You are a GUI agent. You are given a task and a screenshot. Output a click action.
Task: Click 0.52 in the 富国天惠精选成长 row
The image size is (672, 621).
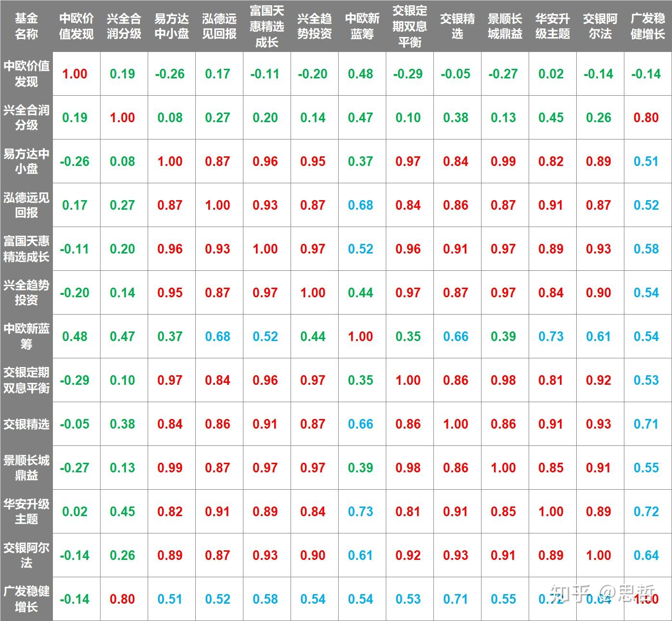point(360,249)
